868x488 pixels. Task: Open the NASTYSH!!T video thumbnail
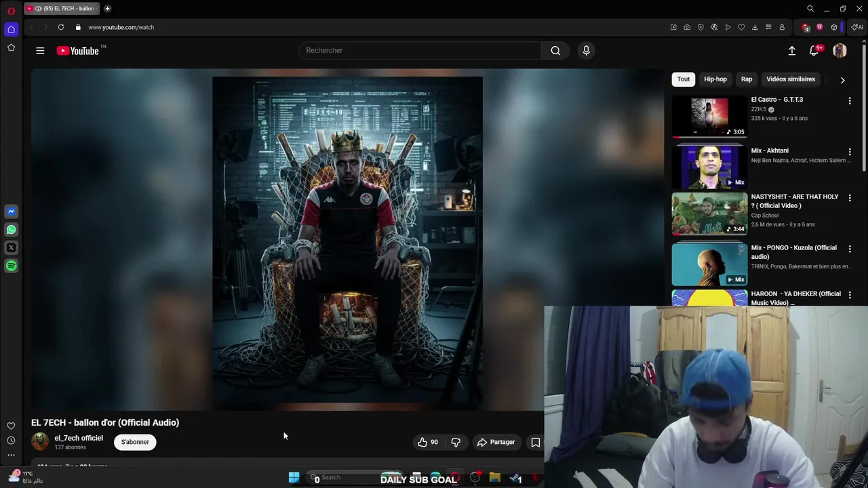709,213
